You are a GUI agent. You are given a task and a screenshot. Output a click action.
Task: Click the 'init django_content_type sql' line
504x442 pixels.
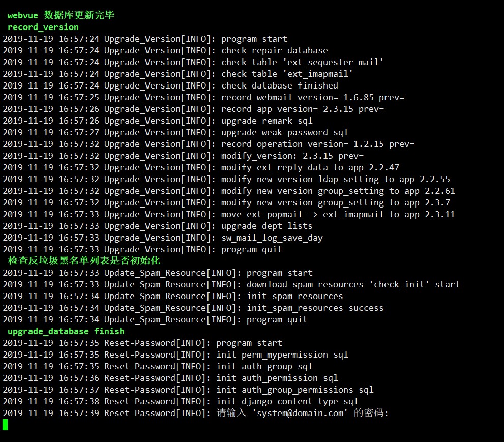point(287,401)
